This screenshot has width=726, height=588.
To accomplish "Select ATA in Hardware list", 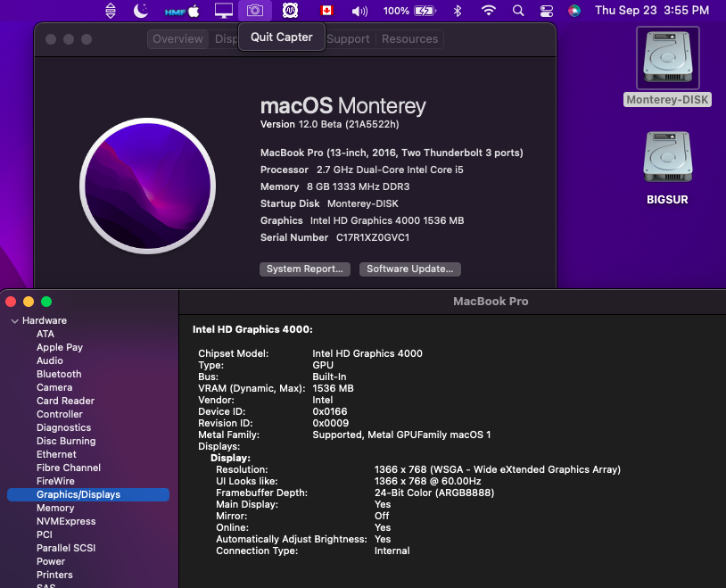I will [x=45, y=334].
